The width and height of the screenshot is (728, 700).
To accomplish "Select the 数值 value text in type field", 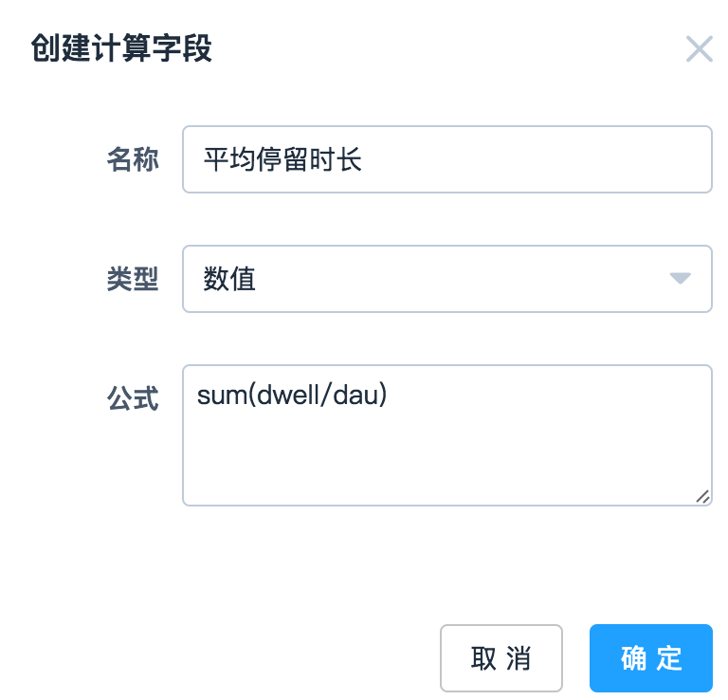I will coord(229,279).
